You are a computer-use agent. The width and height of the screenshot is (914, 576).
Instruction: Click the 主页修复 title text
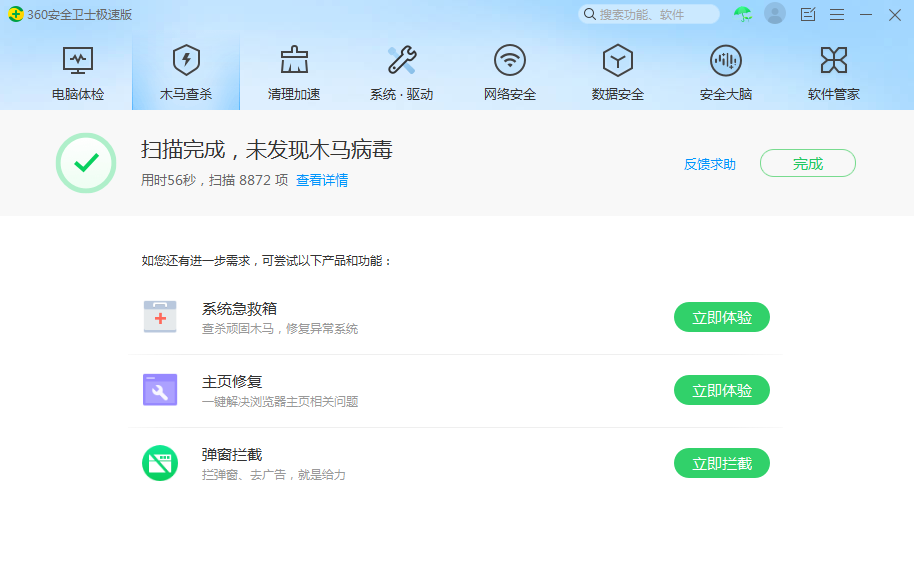232,381
